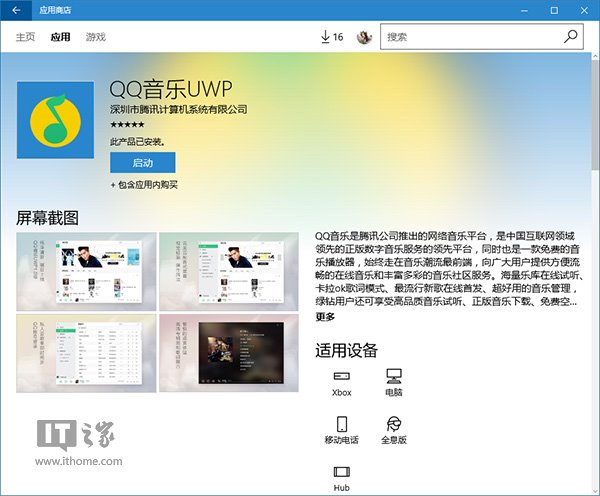Click the Hub device icon
Viewport: 600px width, 496px height.
pos(341,478)
